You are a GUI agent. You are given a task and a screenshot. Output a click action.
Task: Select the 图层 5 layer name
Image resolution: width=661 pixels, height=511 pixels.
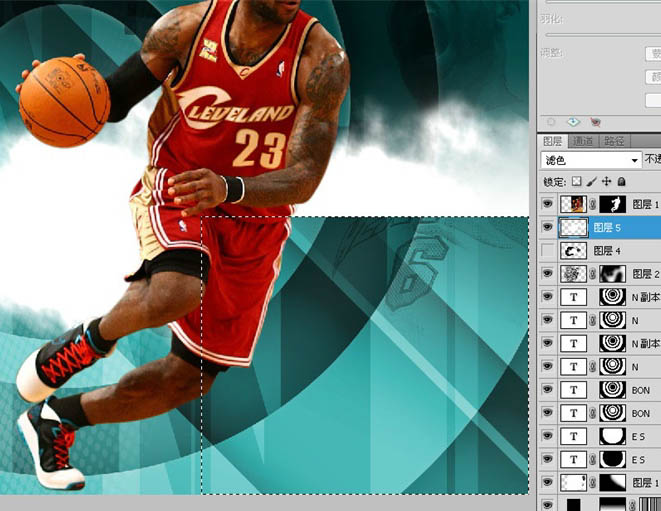[607, 228]
